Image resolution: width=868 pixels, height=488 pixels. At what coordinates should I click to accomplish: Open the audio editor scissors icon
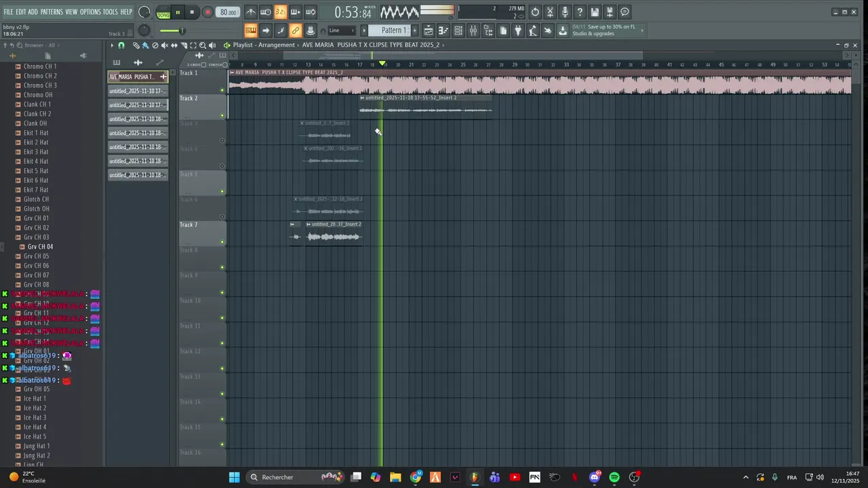pos(550,12)
